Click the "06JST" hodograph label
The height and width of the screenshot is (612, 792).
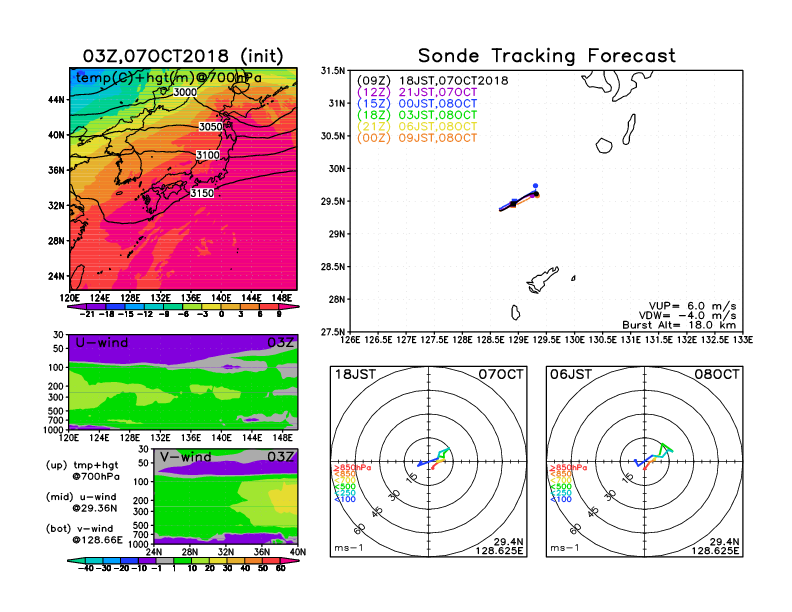pyautogui.click(x=571, y=375)
